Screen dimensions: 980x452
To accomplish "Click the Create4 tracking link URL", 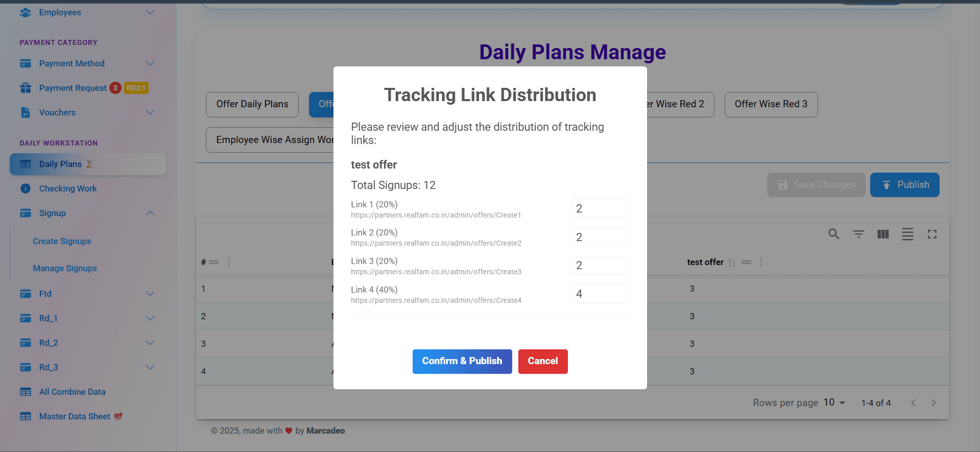I will click(436, 300).
